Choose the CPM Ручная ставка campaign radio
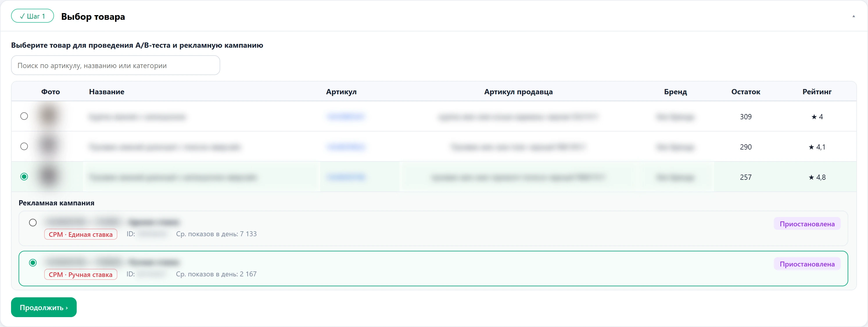 pos(33,262)
